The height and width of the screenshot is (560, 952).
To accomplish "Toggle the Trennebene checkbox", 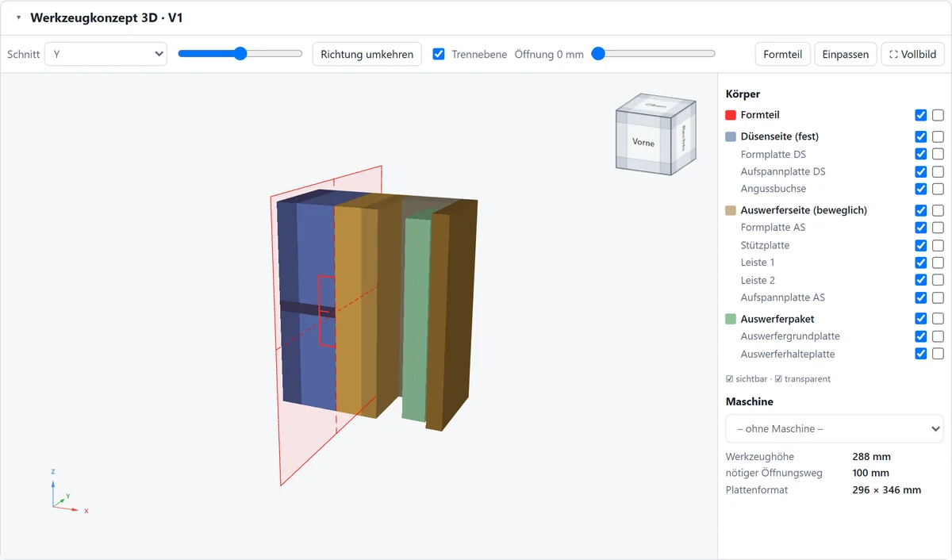I will pos(439,54).
